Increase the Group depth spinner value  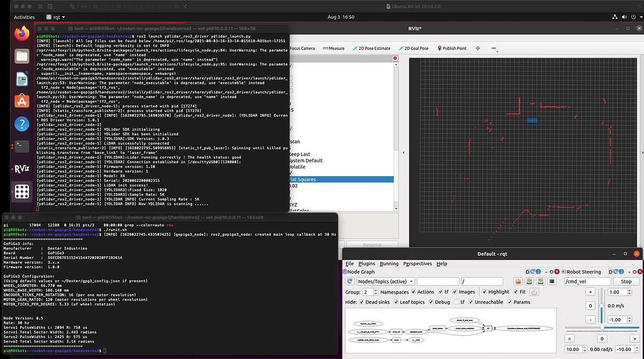(375, 290)
